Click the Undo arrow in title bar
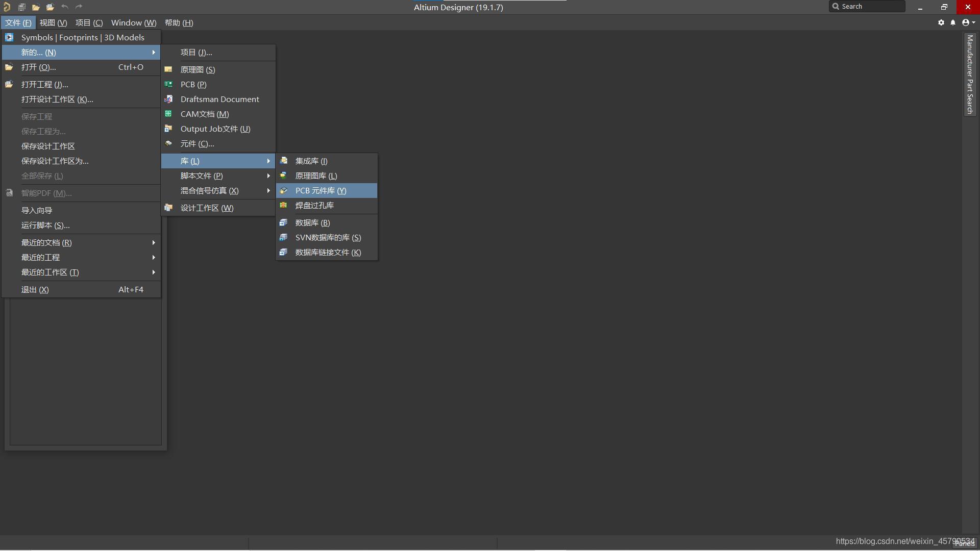Viewport: 980px width, 551px height. coord(64,7)
